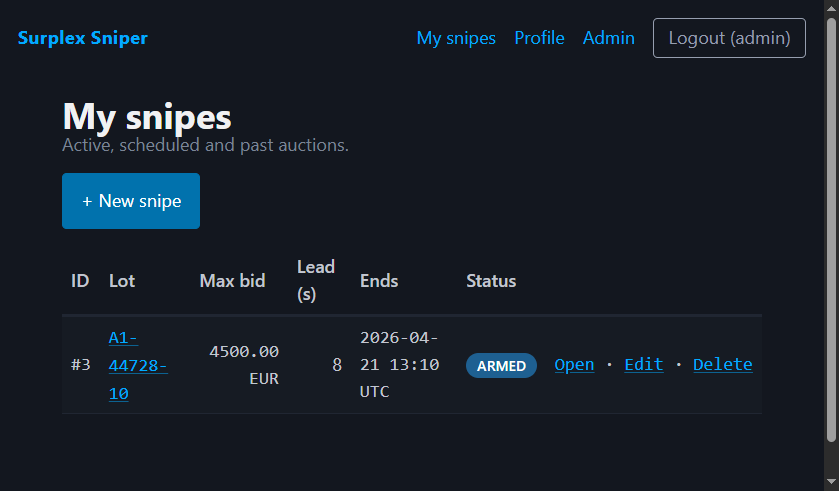839x491 pixels.
Task: Select the Ends column header
Action: tap(379, 281)
